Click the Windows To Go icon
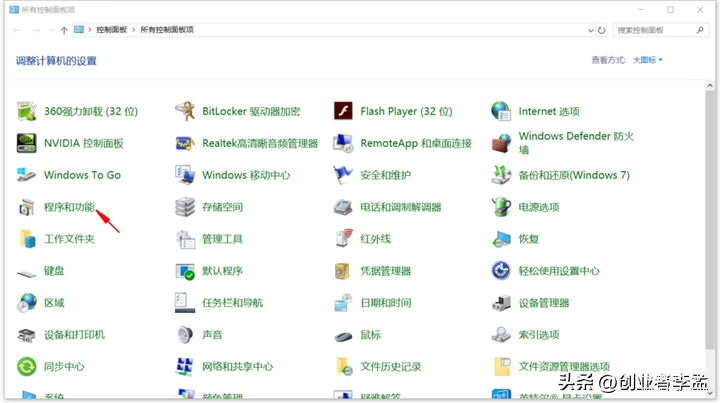 26,175
